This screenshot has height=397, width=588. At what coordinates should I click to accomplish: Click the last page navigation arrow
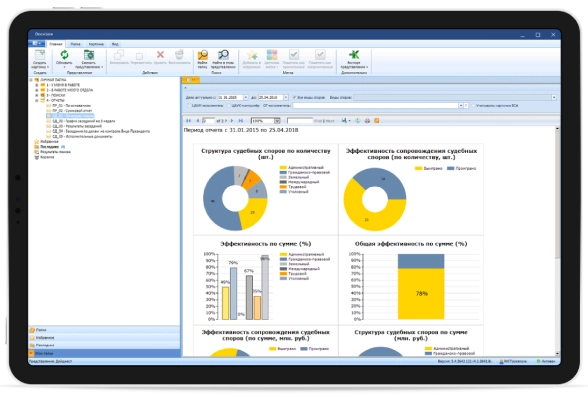(241, 121)
